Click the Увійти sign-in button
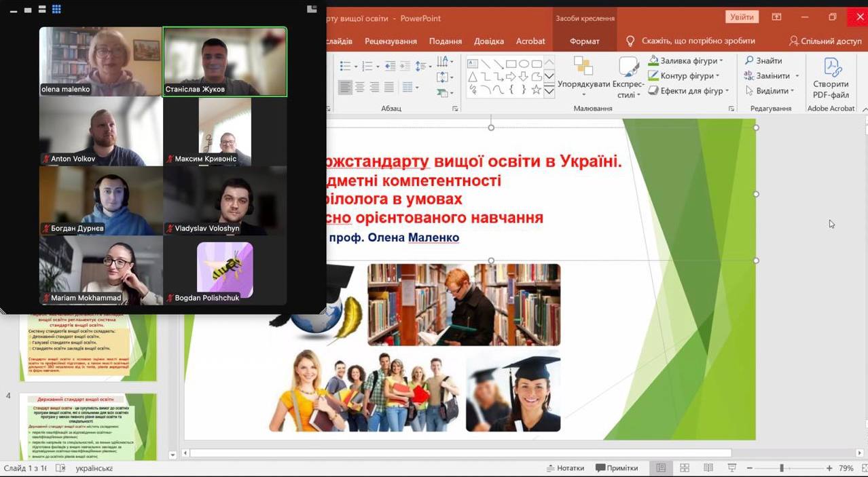This screenshot has width=868, height=477. pos(742,18)
